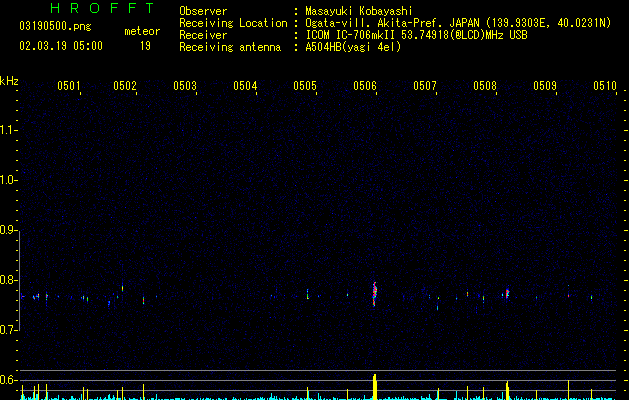Click the meteor count 19

(x=145, y=46)
